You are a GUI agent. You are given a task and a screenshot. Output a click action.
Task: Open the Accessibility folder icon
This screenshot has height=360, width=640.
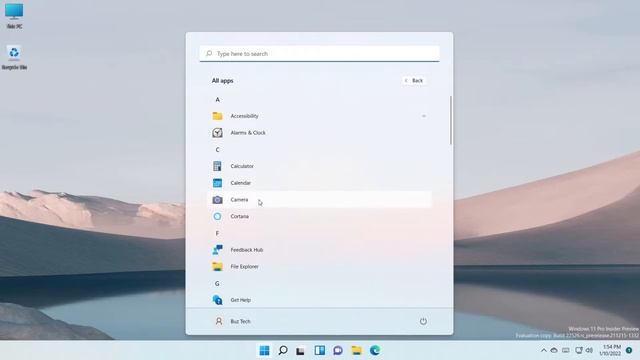[217, 116]
